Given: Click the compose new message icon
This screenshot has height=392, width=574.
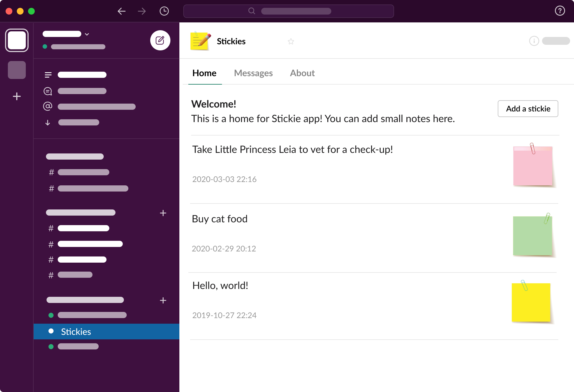Looking at the screenshot, I should pyautogui.click(x=159, y=40).
